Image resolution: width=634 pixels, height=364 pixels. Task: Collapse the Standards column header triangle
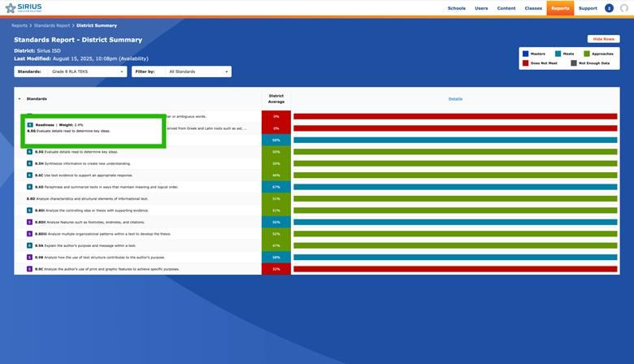coord(20,99)
